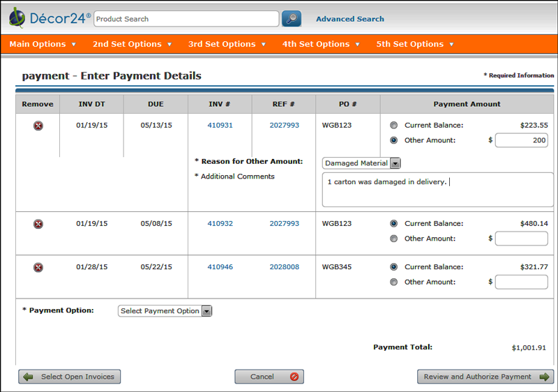Go back to Select Open Invoices
This screenshot has height=392, width=558.
70,377
